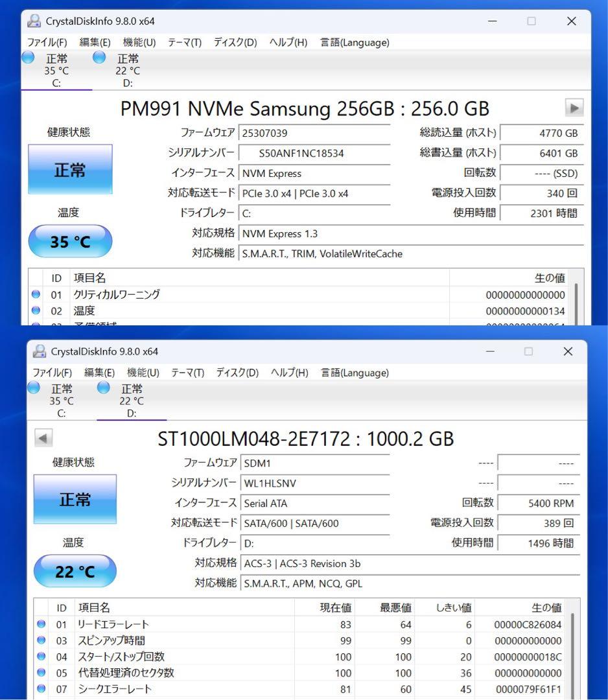
Task: Click the 正常 health button for PM991 disk
Action: click(70, 169)
